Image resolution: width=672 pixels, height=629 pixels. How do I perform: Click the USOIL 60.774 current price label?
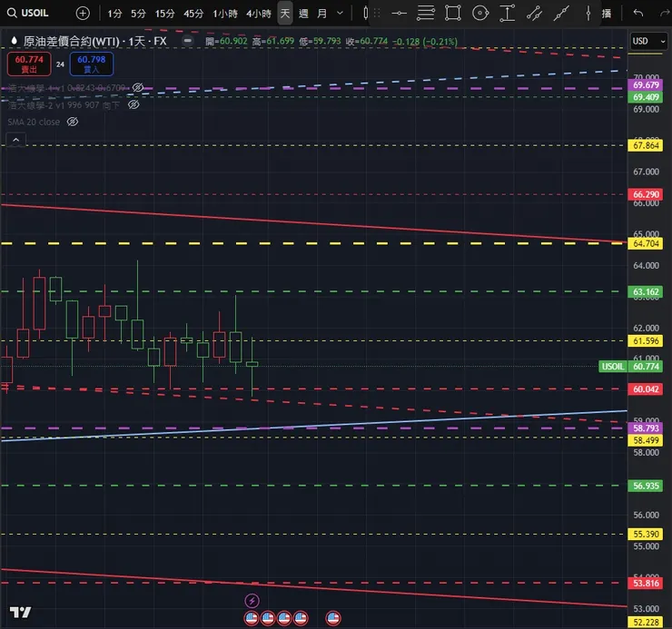pyautogui.click(x=630, y=367)
